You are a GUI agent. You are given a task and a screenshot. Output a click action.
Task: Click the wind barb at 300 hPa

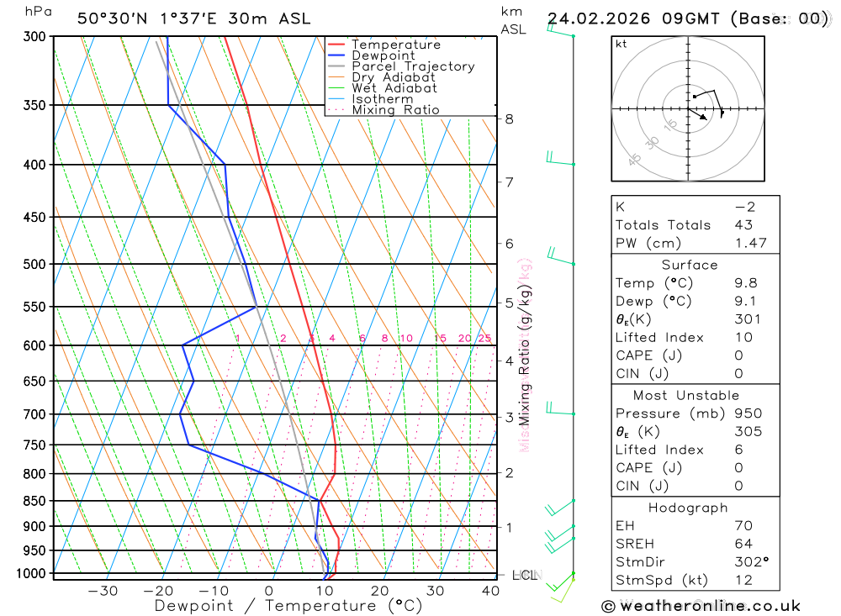click(560, 30)
